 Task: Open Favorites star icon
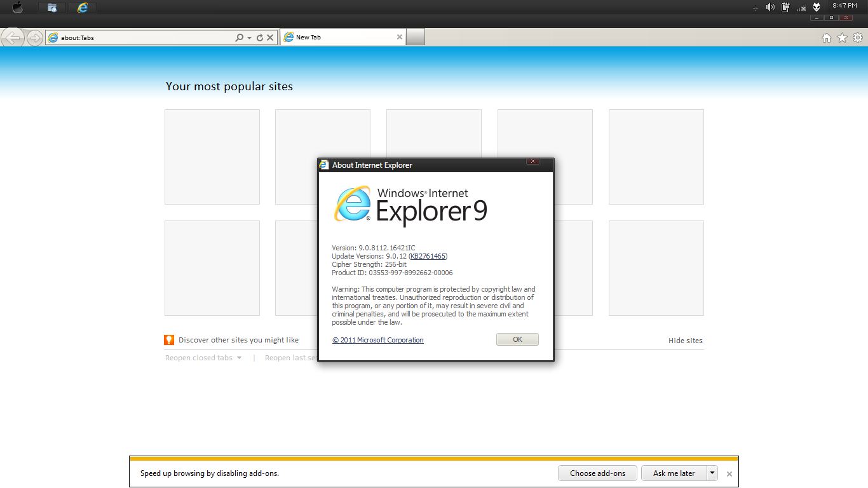(x=842, y=38)
